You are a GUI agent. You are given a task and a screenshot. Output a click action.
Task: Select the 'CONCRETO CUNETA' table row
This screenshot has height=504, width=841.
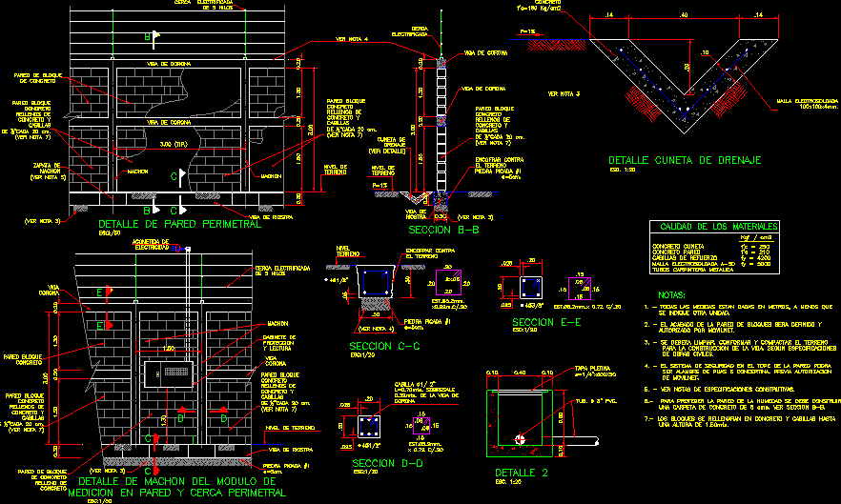click(711, 247)
